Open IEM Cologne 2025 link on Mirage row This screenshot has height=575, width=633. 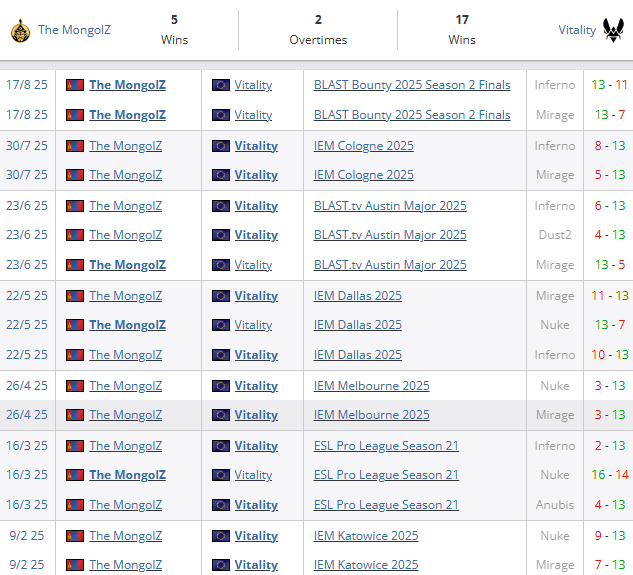tap(364, 175)
